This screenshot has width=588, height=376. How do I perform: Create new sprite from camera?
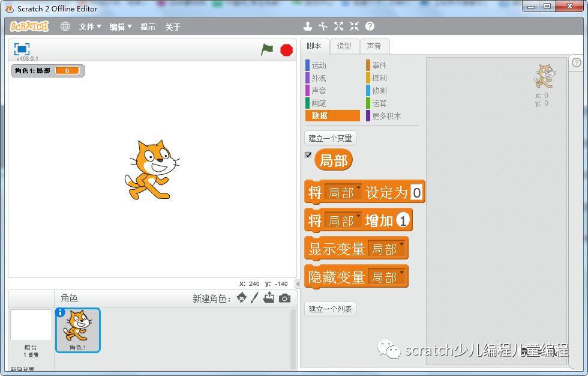click(x=284, y=299)
